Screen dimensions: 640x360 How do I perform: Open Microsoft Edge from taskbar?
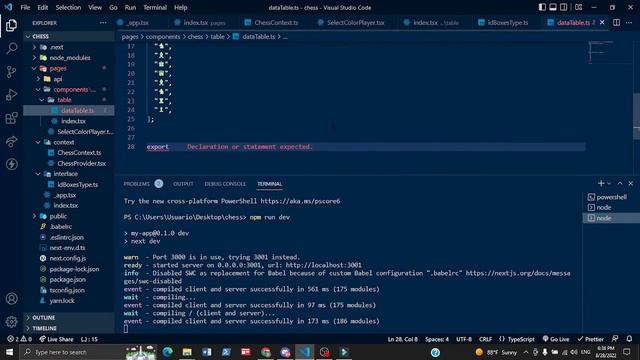tap(167, 352)
